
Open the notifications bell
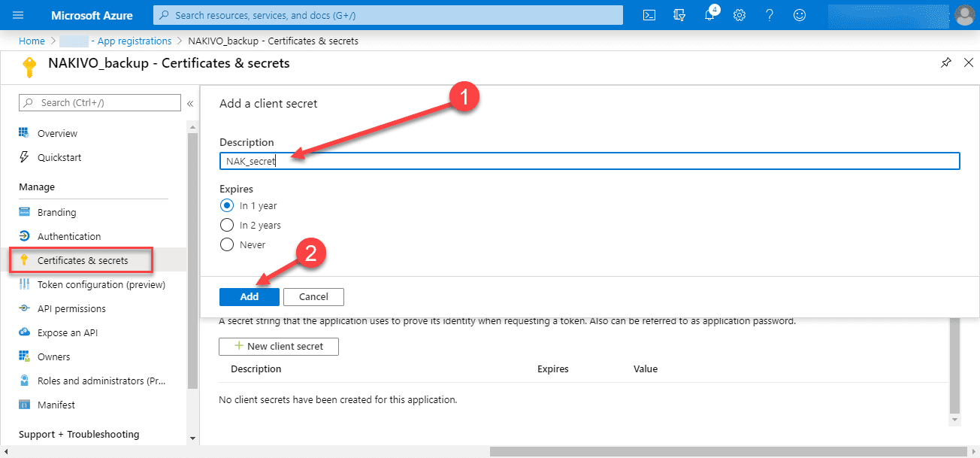pos(709,15)
